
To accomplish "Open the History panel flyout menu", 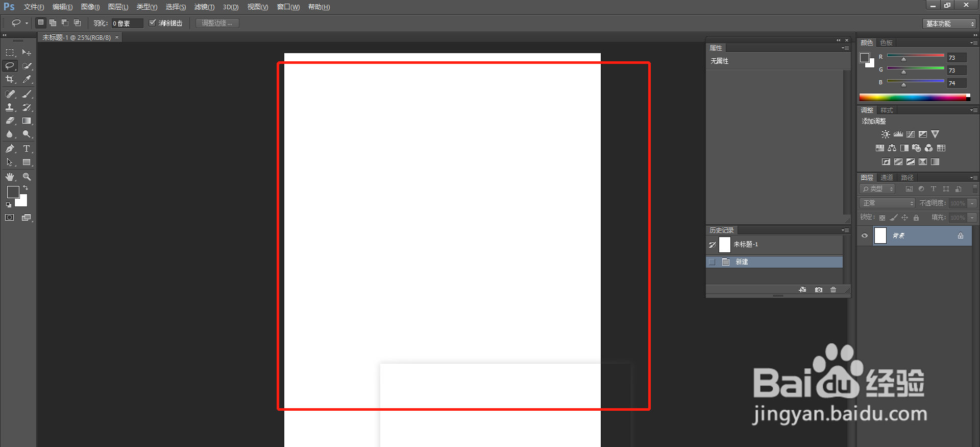I will [845, 230].
